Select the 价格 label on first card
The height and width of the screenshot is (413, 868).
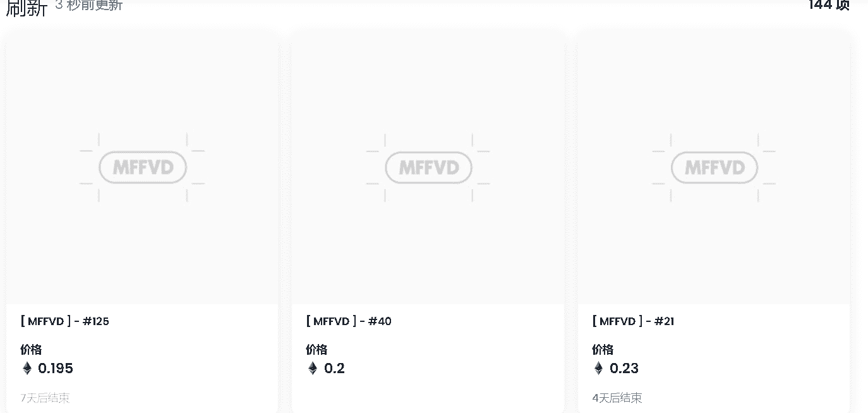pos(30,349)
